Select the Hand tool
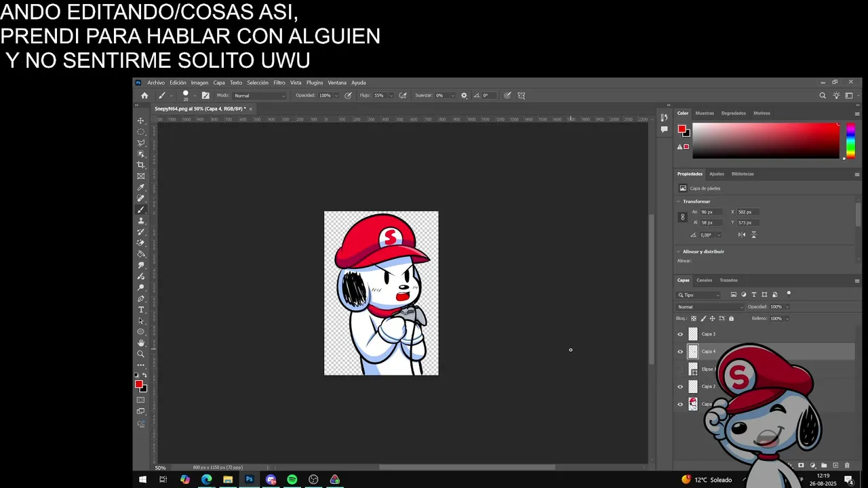Image resolution: width=868 pixels, height=488 pixels. pos(141,343)
